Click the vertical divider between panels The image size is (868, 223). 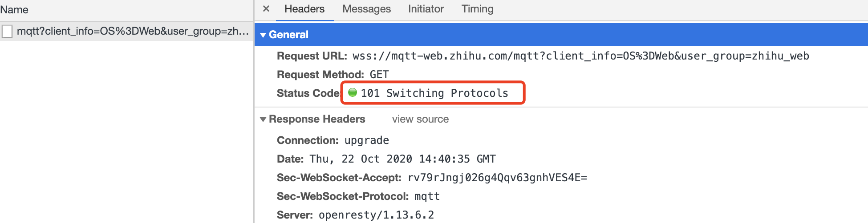click(x=253, y=111)
